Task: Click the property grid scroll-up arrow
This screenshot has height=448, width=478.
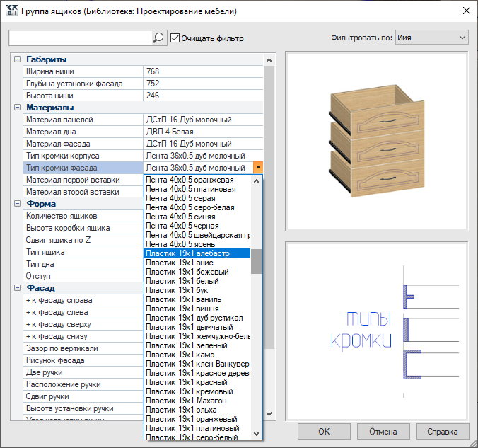Action: point(269,60)
